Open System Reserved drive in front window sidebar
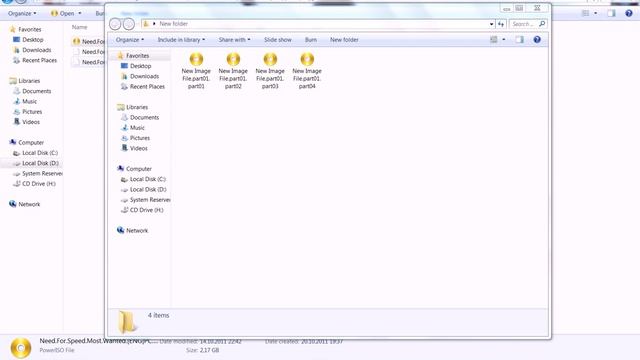This screenshot has height=360, width=640. click(145, 200)
